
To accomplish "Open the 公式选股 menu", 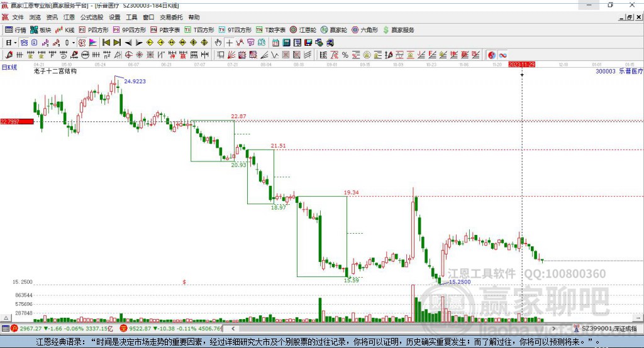I will pyautogui.click(x=92, y=17).
